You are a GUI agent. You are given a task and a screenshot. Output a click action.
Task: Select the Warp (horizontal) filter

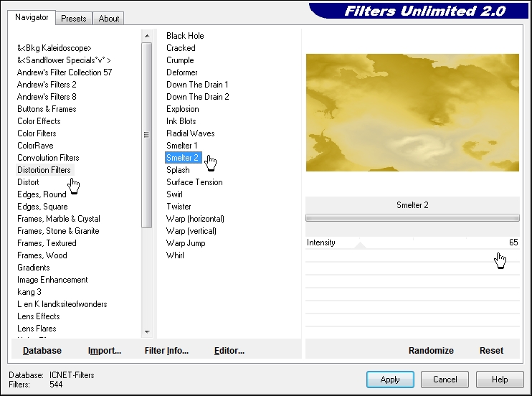point(195,219)
